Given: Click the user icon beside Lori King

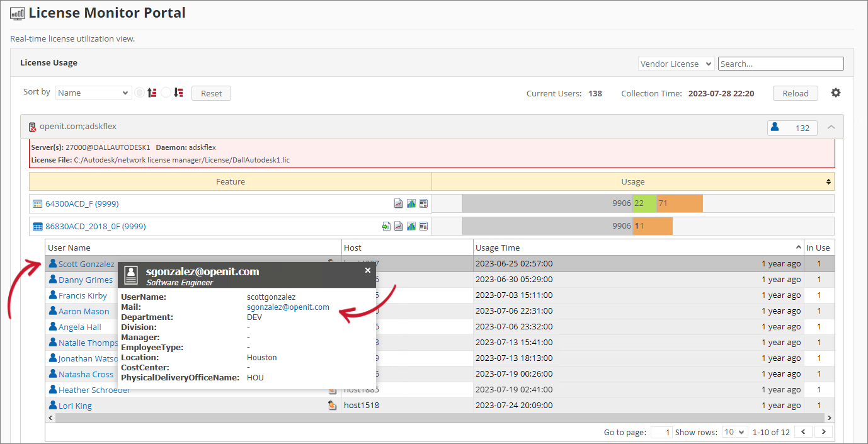Looking at the screenshot, I should coord(53,405).
